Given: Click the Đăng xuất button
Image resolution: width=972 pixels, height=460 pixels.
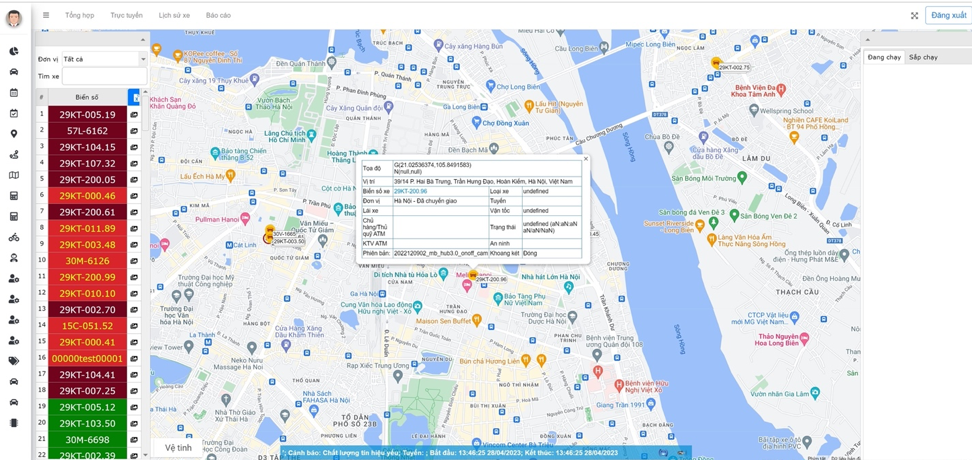Looking at the screenshot, I should tap(948, 16).
